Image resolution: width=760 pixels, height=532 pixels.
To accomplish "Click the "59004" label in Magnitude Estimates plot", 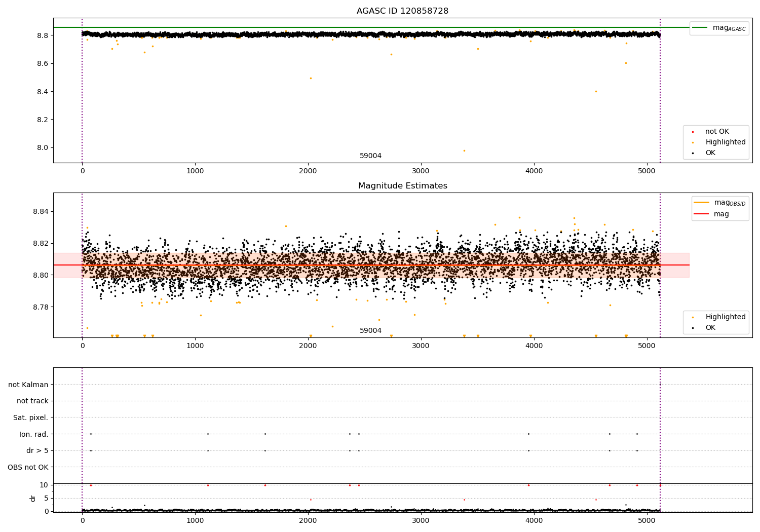I will 370,331.
